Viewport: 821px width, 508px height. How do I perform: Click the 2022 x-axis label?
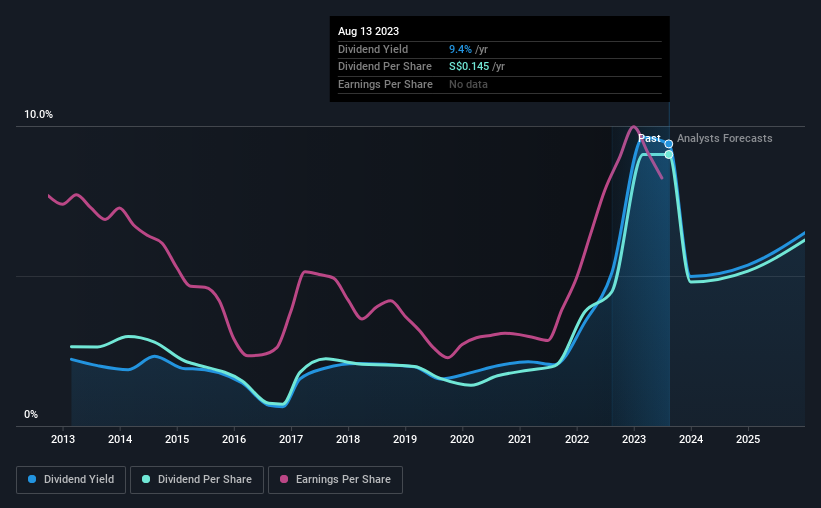(x=577, y=439)
